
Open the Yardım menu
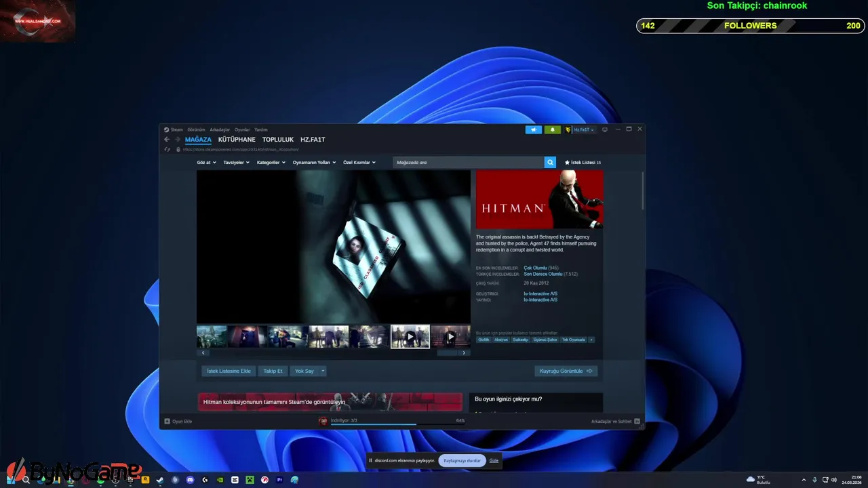point(260,129)
